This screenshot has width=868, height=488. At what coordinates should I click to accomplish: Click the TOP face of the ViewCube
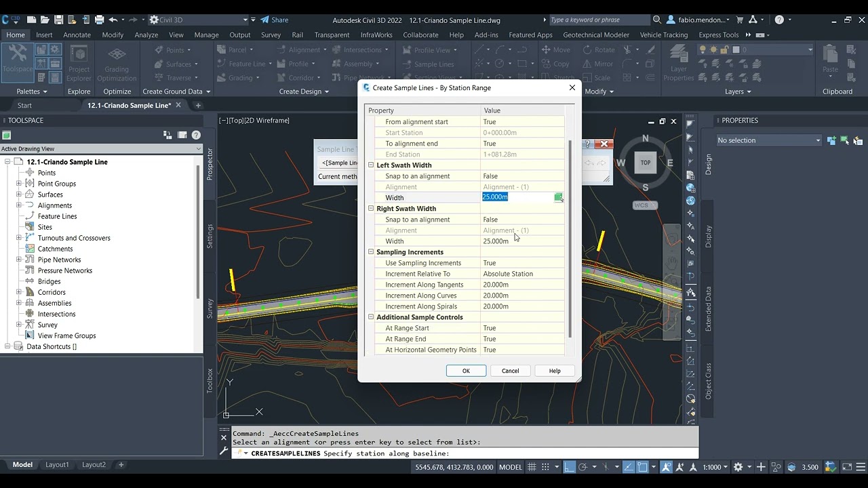pyautogui.click(x=645, y=163)
